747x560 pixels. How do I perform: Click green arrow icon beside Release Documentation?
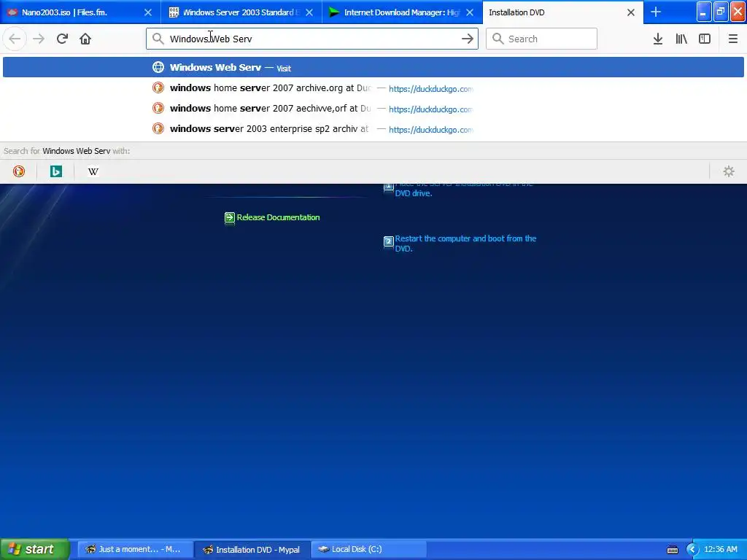(230, 217)
